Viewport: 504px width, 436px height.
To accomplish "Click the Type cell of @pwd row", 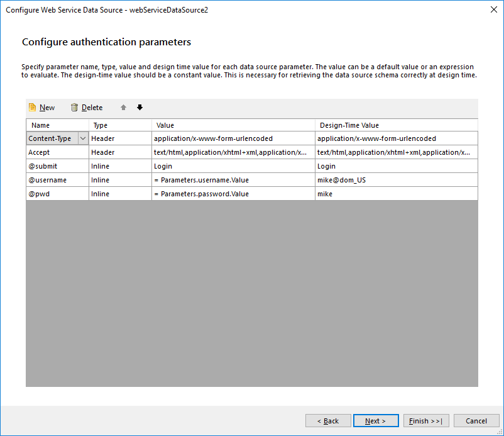I will coord(119,194).
